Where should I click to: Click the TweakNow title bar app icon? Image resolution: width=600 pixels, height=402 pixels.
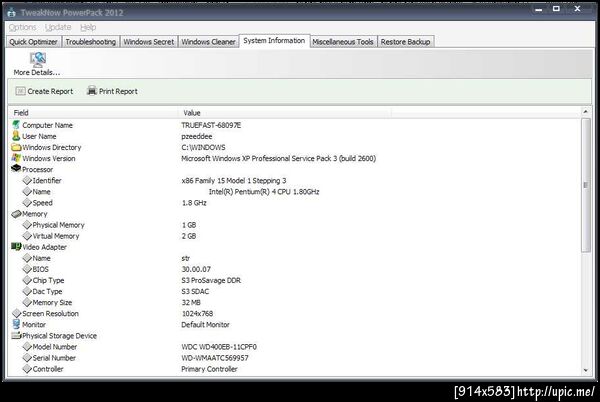coord(11,12)
